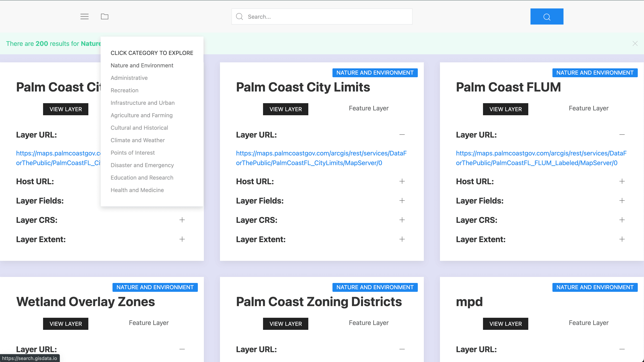Expand Host URL for Palm Coast City Limits
The image size is (644, 362).
tap(402, 181)
